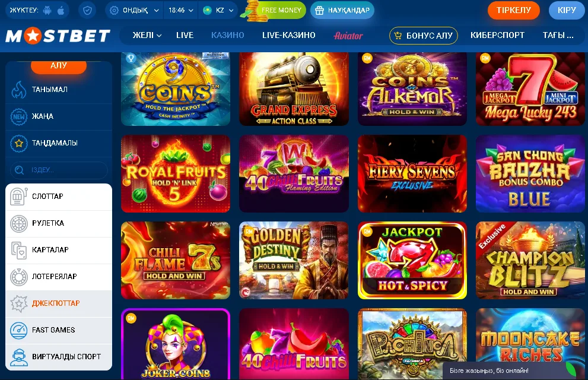This screenshot has height=380, width=588.
Task: Select Fast Games speedometer icon
Action: (x=19, y=331)
